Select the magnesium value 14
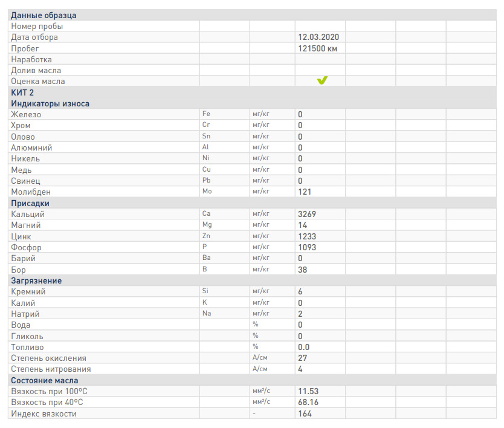 [303, 225]
